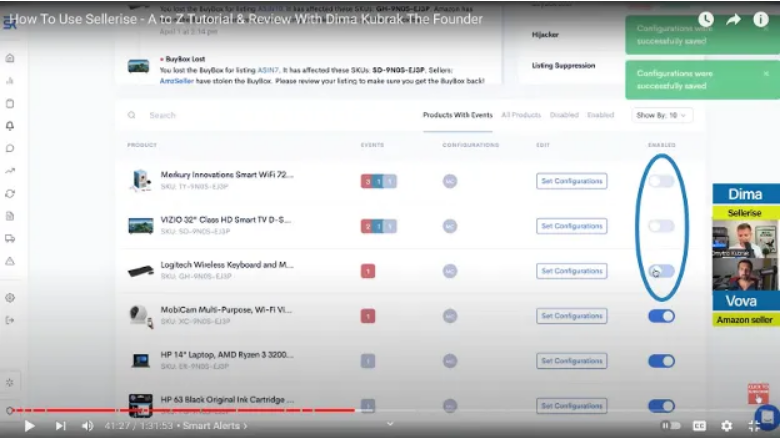Open the video settings gear

(x=727, y=426)
